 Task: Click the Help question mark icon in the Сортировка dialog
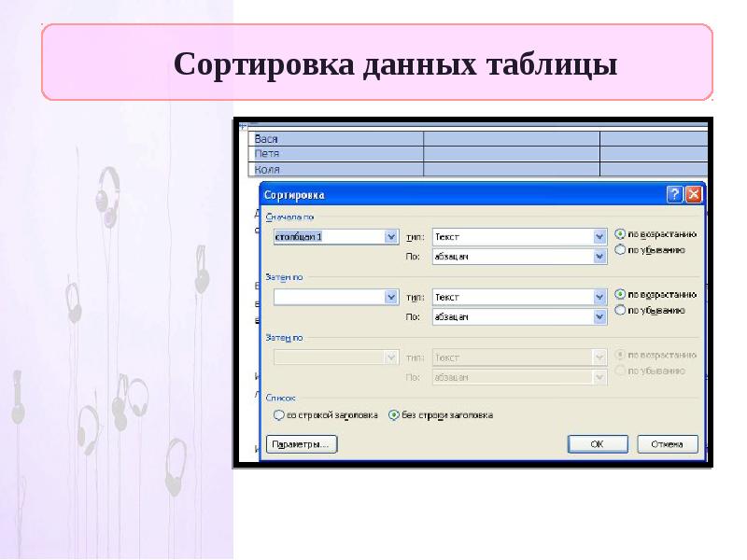click(674, 195)
